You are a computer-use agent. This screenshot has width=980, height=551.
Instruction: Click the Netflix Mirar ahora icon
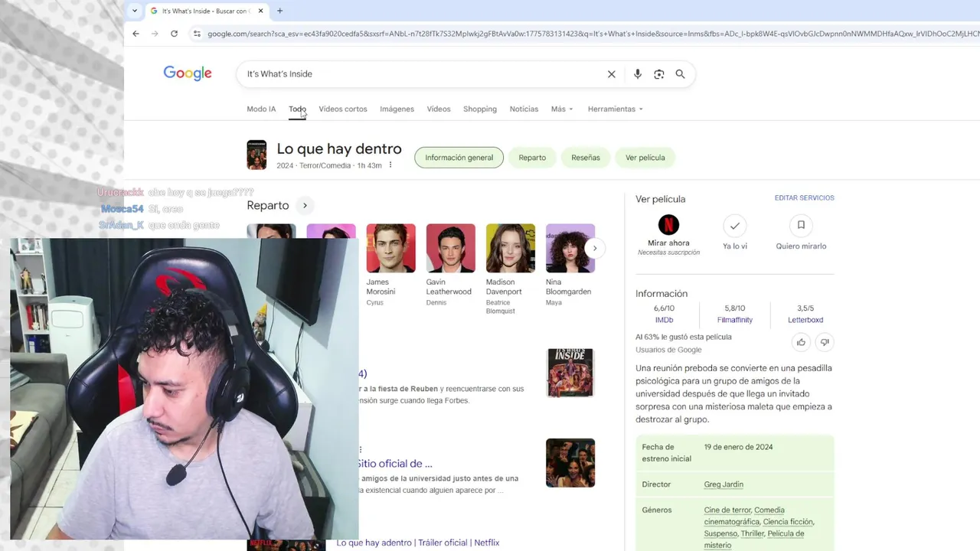[668, 225]
